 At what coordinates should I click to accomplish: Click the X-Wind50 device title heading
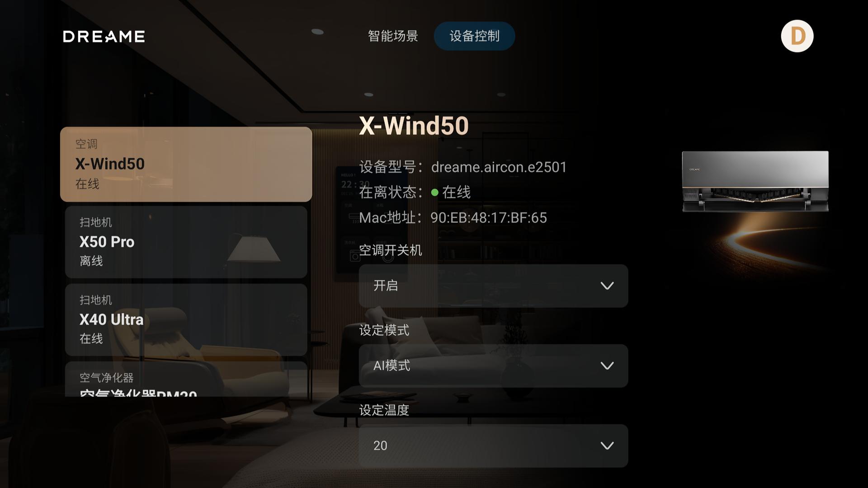(x=414, y=126)
